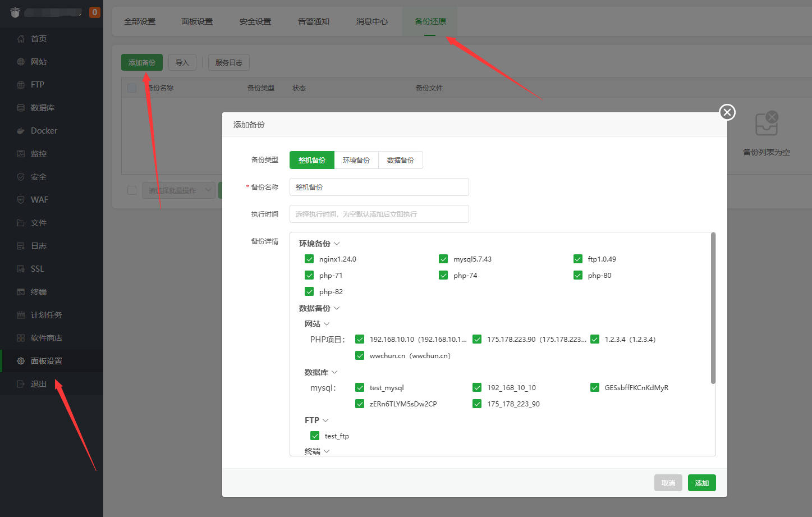Toggle the php-71 checkbox
The width and height of the screenshot is (812, 517).
[x=309, y=275]
